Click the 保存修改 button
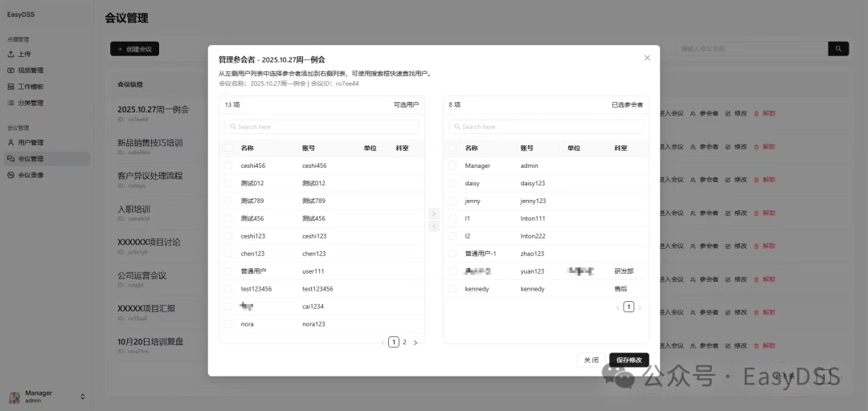868x411 pixels. [x=628, y=360]
